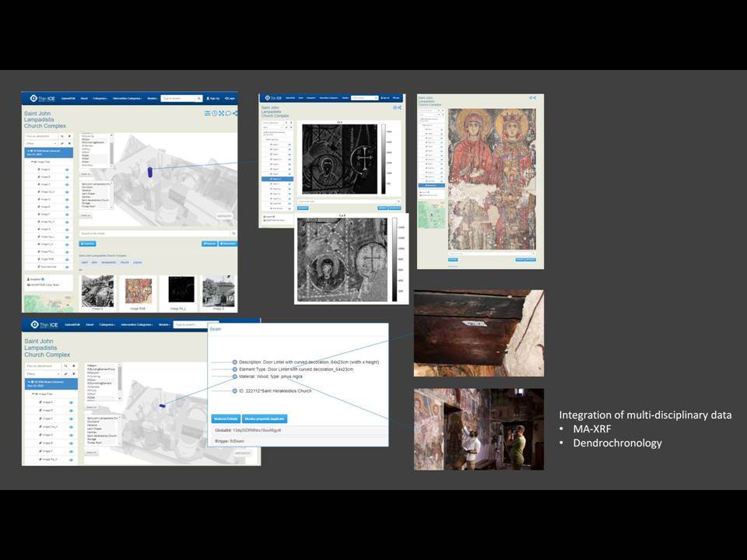Click Description bullet in Beam popup
Screen dimensions: 747x560
(x=235, y=362)
